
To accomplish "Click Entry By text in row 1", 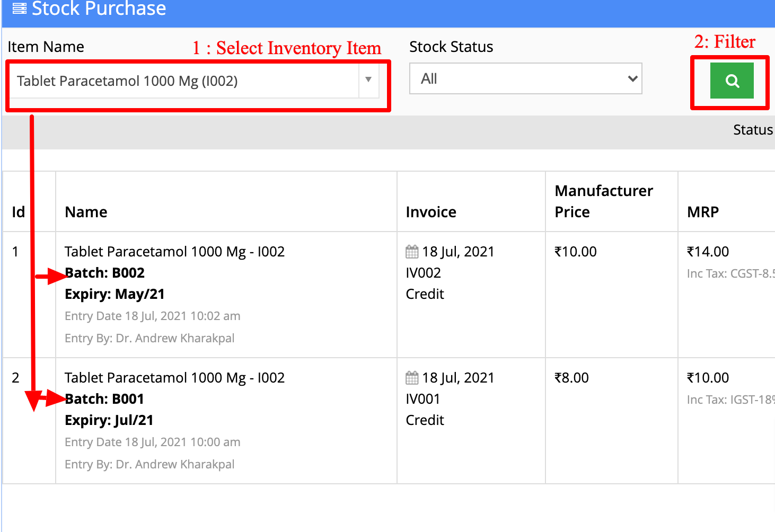I will [x=149, y=338].
